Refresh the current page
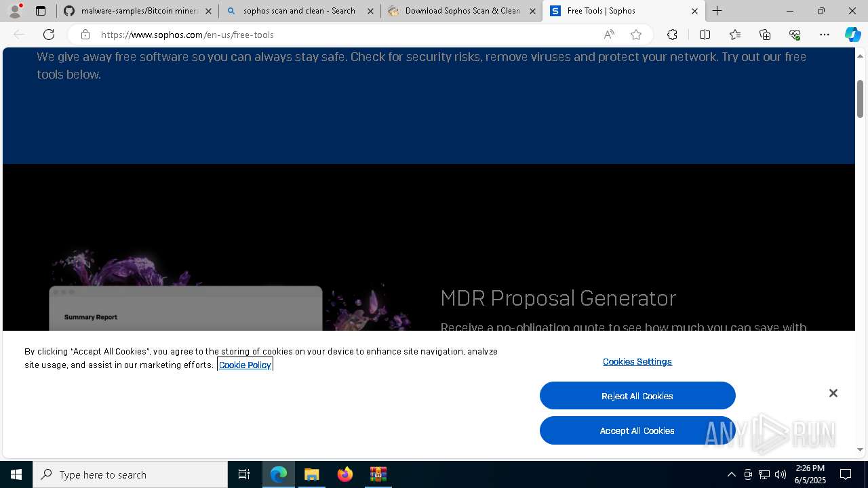The image size is (868, 488). pos(49,35)
